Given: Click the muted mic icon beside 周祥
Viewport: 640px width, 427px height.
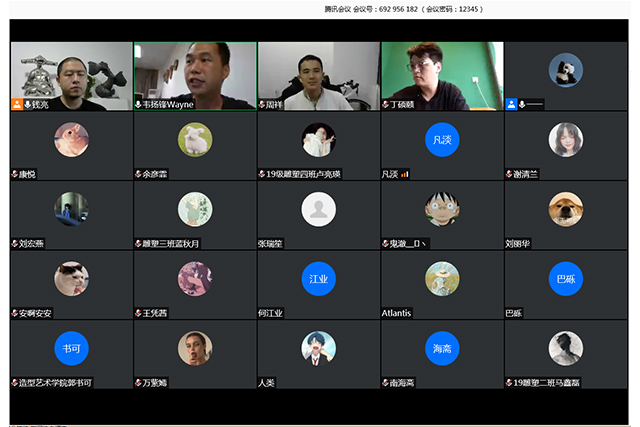Looking at the screenshot, I should point(262,104).
